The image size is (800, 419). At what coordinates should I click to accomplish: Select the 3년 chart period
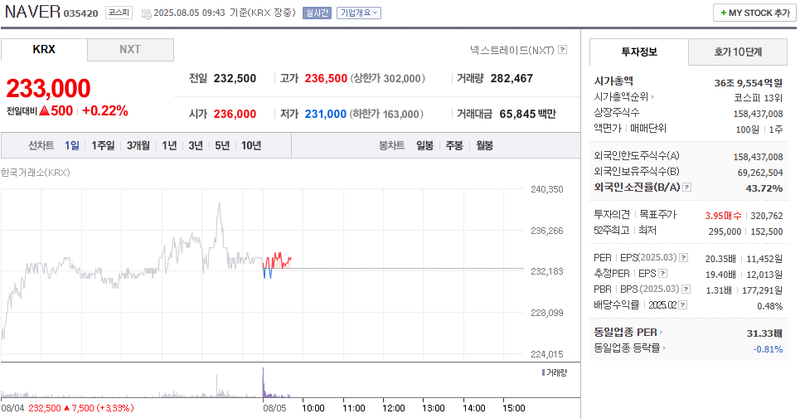[196, 145]
